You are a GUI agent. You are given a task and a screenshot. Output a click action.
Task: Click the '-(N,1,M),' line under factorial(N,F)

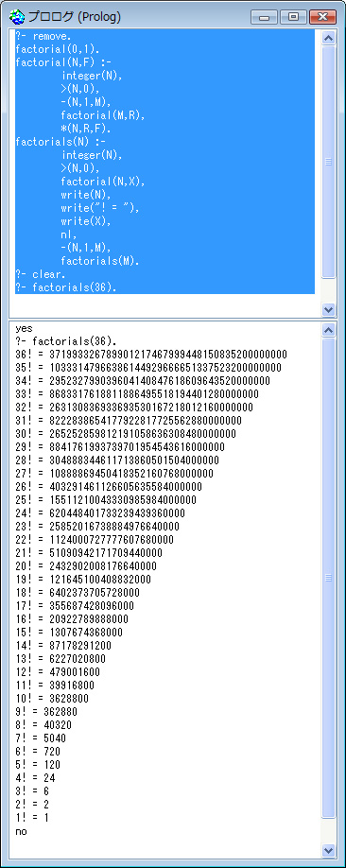(86, 102)
